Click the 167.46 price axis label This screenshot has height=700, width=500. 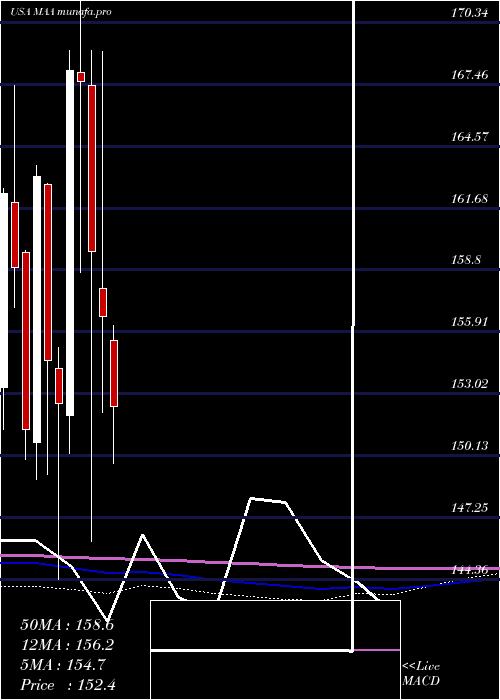coord(469,75)
